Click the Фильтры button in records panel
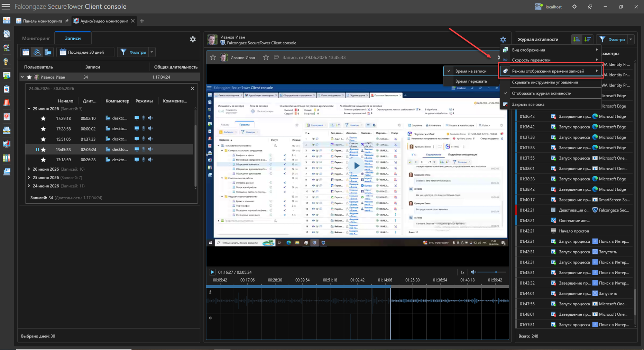The height and width of the screenshot is (350, 644). pyautogui.click(x=134, y=52)
